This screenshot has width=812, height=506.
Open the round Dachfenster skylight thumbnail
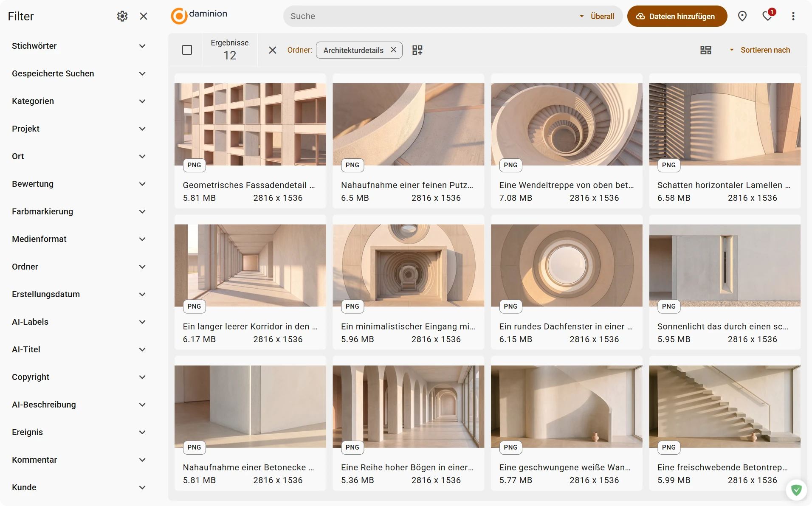pyautogui.click(x=567, y=265)
